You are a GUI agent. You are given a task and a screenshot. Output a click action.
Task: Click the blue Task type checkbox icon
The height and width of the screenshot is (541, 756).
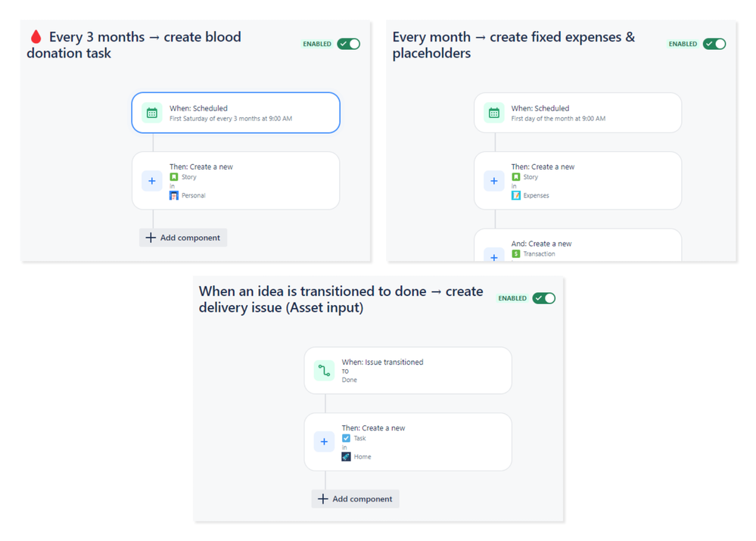click(346, 438)
